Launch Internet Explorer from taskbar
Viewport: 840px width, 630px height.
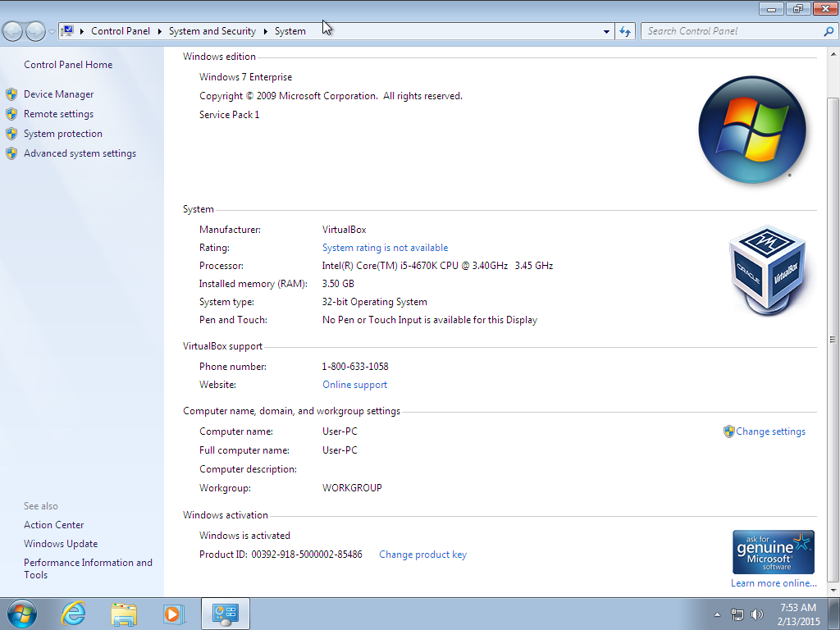click(73, 614)
